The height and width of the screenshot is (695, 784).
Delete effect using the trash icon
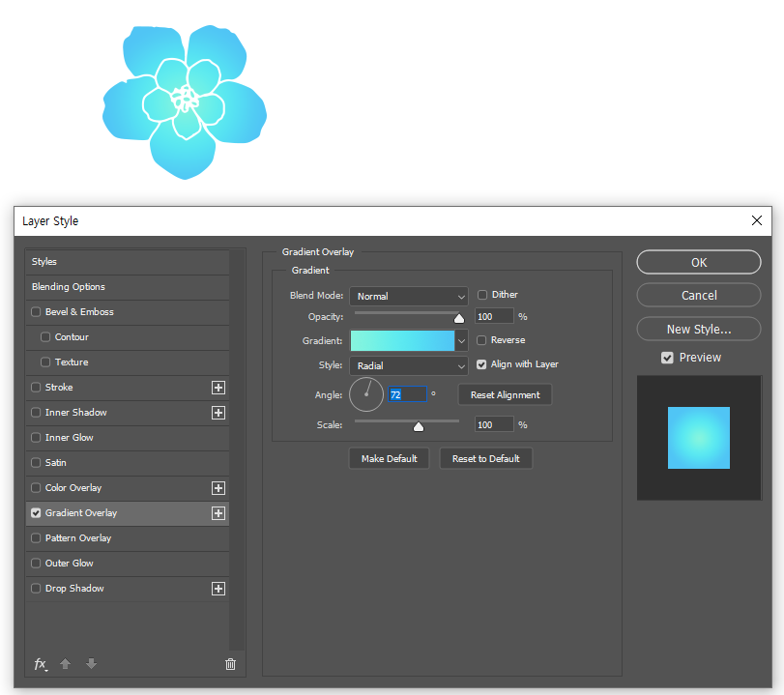(230, 664)
